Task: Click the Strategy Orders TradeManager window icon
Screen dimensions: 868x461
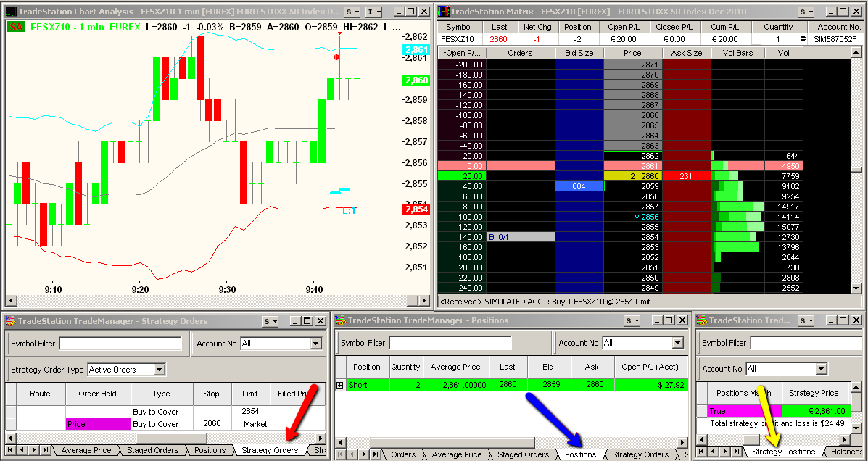Action: click(10, 321)
